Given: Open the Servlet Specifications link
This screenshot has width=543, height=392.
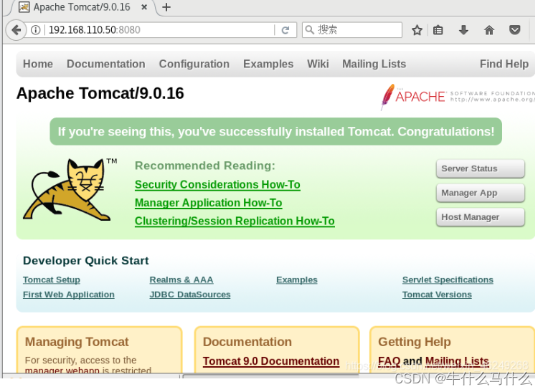Looking at the screenshot, I should click(448, 280).
